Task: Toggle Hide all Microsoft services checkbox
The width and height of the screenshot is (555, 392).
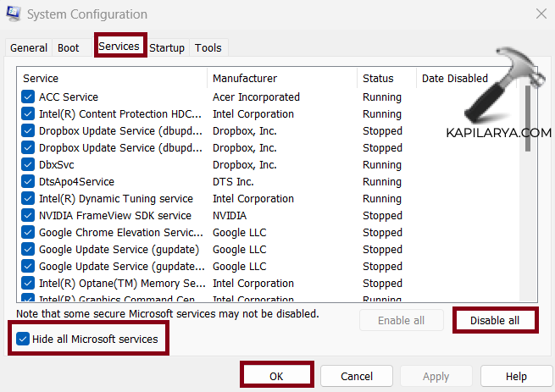Action: click(24, 340)
